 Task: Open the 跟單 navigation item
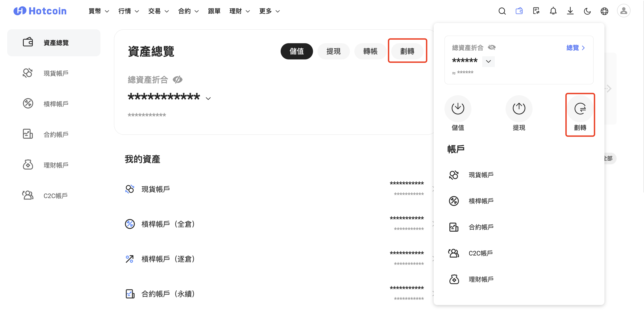coord(214,11)
